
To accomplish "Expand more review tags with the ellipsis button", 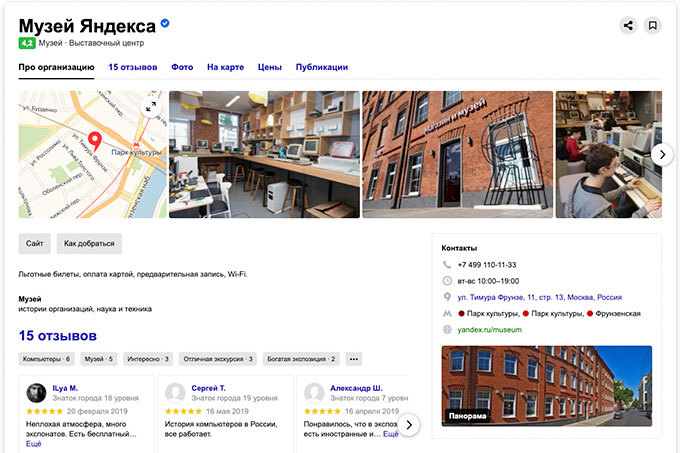I will point(354,359).
